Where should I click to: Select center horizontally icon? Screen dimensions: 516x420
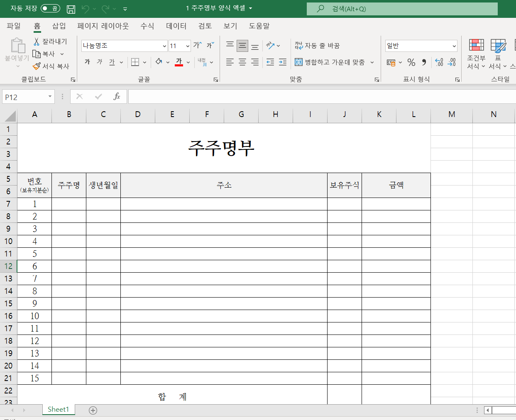[242, 62]
